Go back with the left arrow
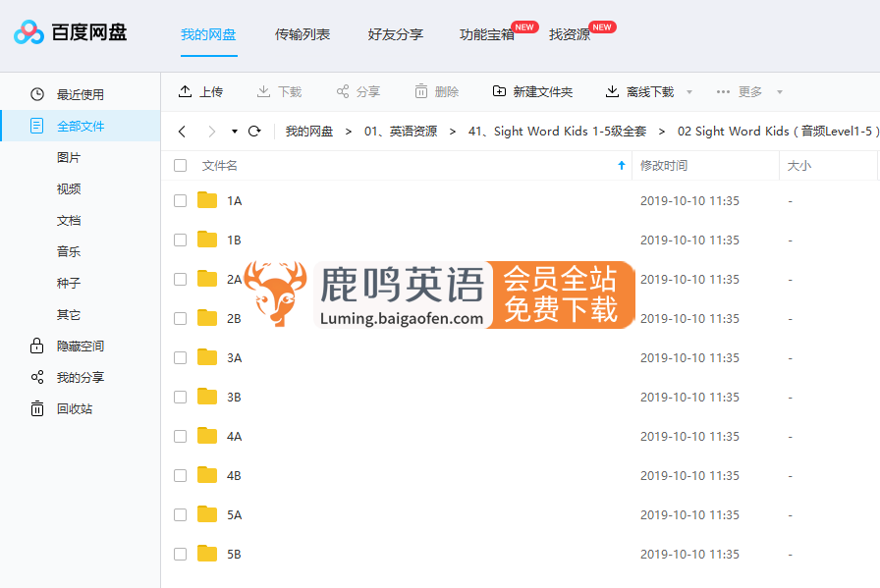 (182, 132)
